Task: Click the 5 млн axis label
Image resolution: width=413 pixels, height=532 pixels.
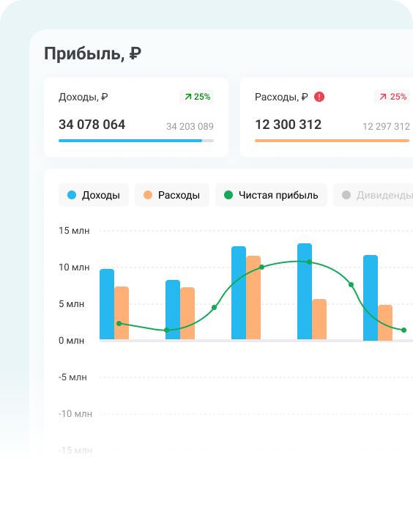Action: click(x=72, y=304)
